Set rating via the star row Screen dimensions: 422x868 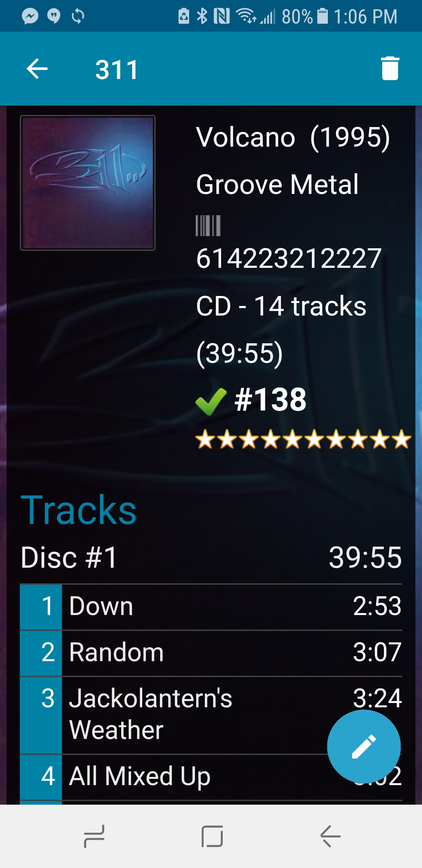(303, 439)
